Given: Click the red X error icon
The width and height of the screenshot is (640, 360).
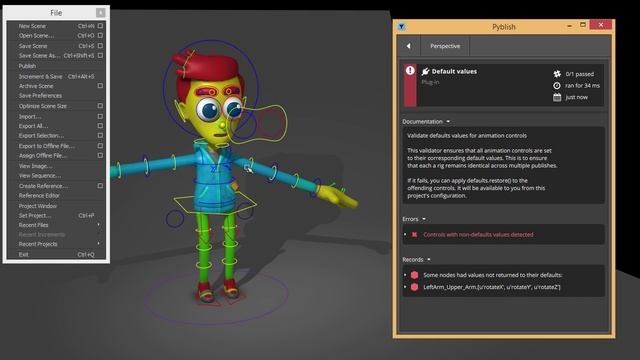Looking at the screenshot, I should (414, 235).
